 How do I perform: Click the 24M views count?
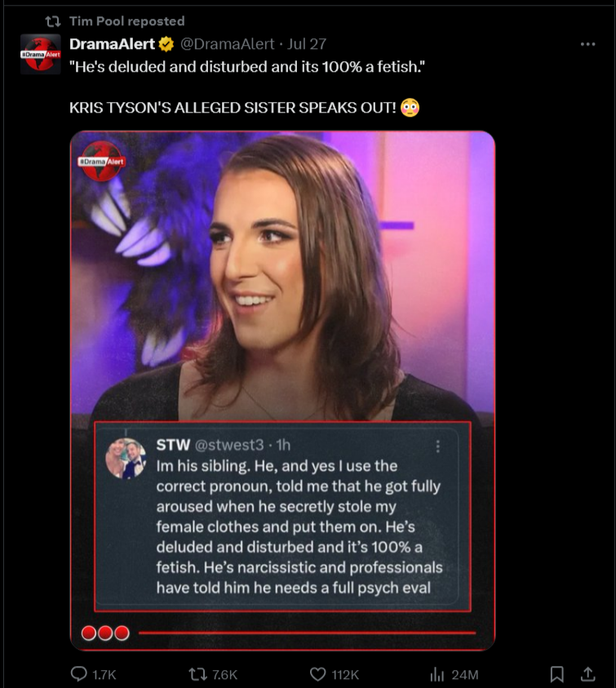[x=464, y=674]
